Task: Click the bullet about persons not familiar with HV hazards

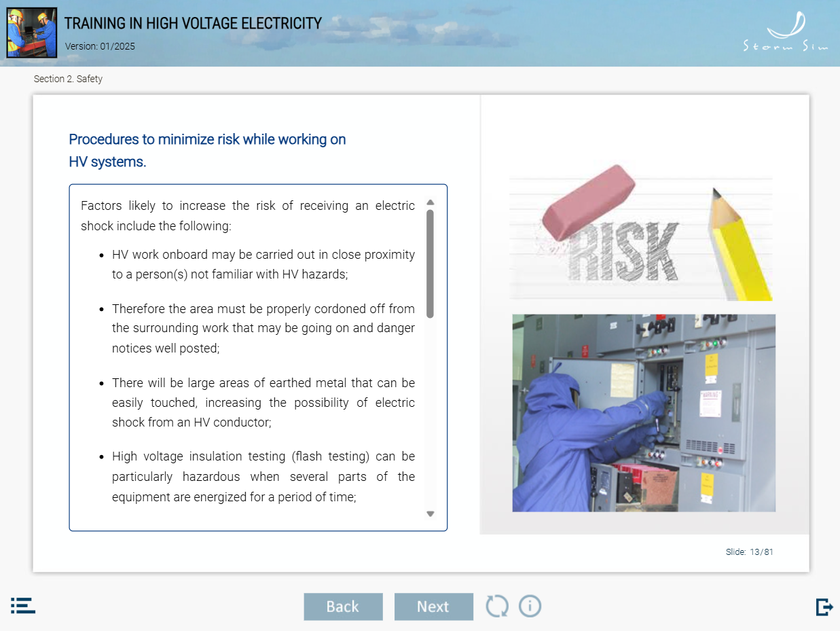Action: (263, 264)
